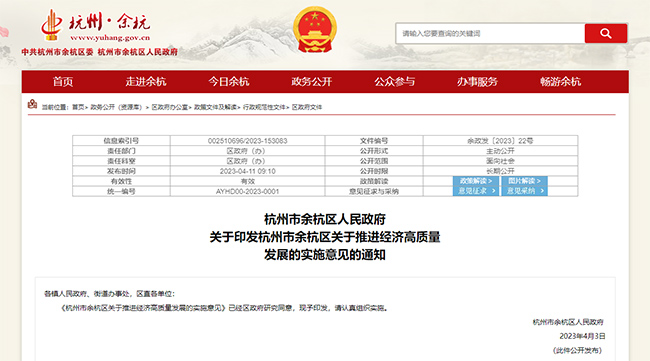Open the 办事服务 navigation menu

click(x=477, y=82)
